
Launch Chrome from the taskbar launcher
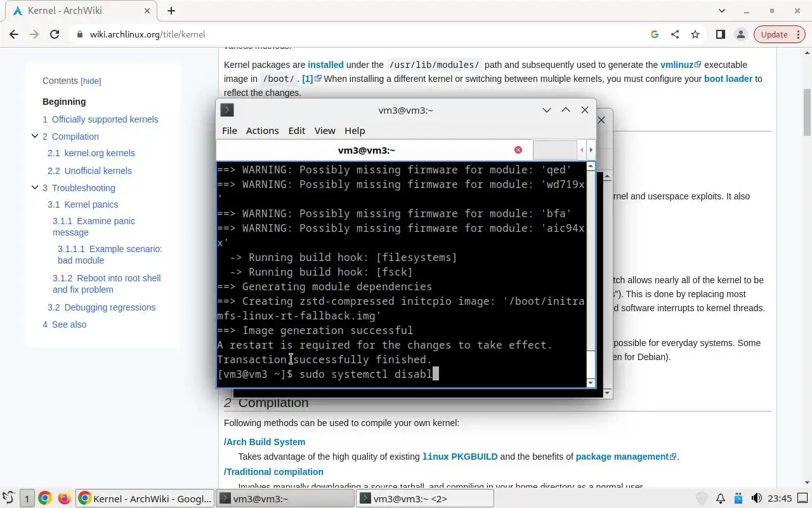[x=44, y=498]
